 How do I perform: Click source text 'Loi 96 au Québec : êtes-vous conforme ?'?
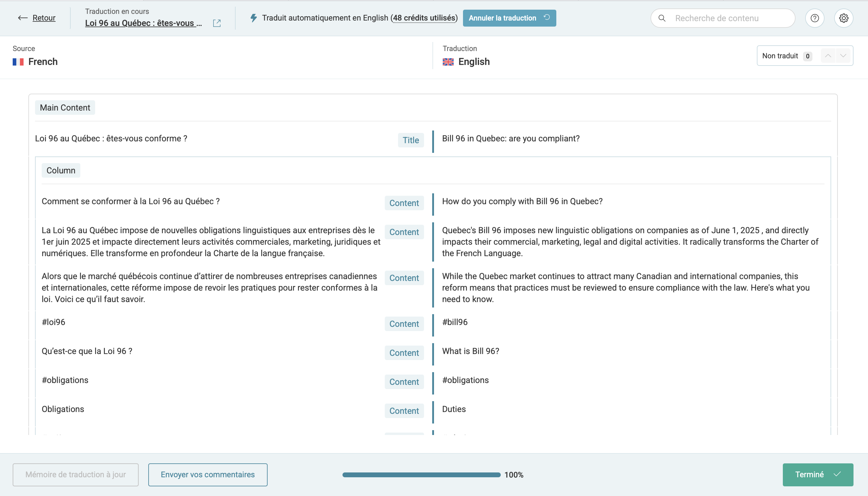click(x=111, y=139)
